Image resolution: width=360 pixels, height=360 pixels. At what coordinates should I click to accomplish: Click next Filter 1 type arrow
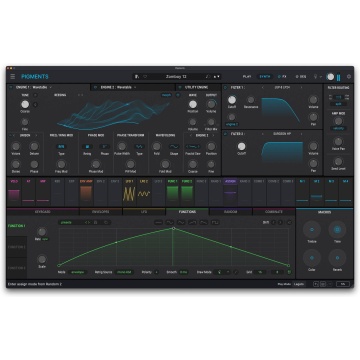click(x=302, y=88)
